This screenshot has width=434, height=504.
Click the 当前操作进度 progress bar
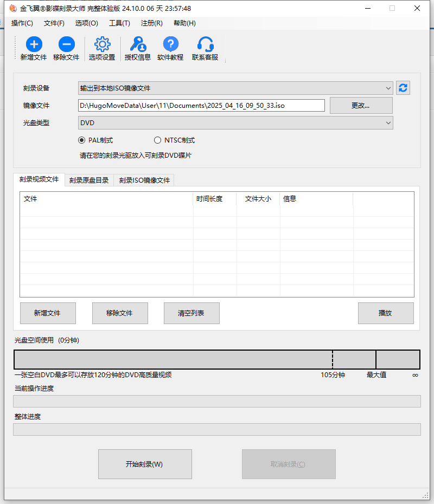point(217,402)
